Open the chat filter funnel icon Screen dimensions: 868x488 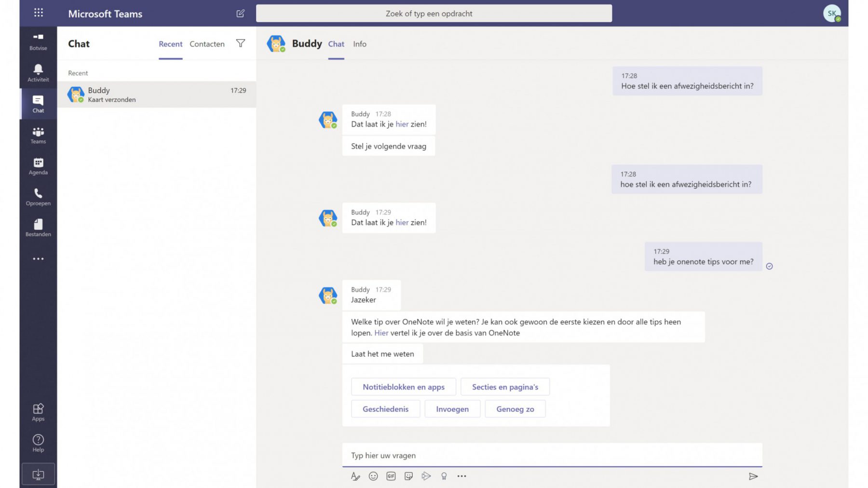[241, 43]
